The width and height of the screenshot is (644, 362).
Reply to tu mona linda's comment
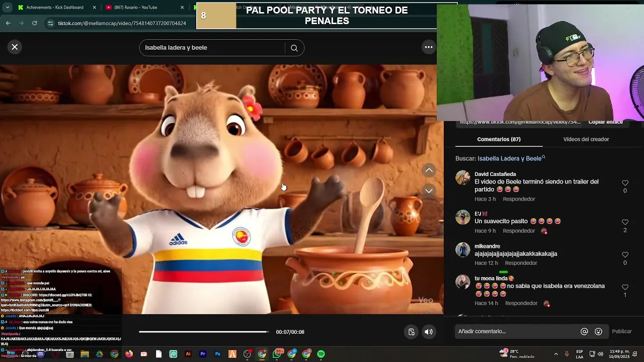[521, 303]
